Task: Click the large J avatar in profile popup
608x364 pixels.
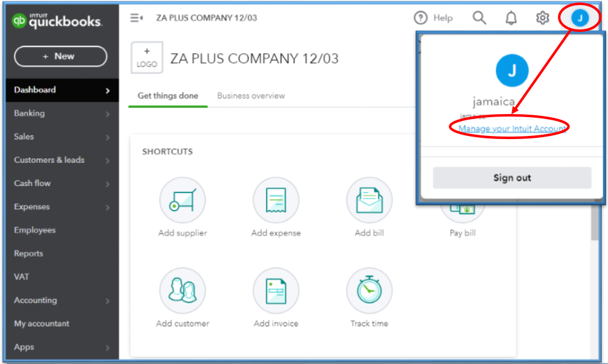Action: 512,71
